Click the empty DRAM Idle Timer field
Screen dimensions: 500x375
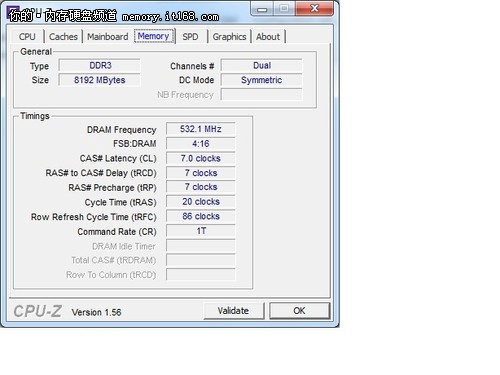coord(201,246)
